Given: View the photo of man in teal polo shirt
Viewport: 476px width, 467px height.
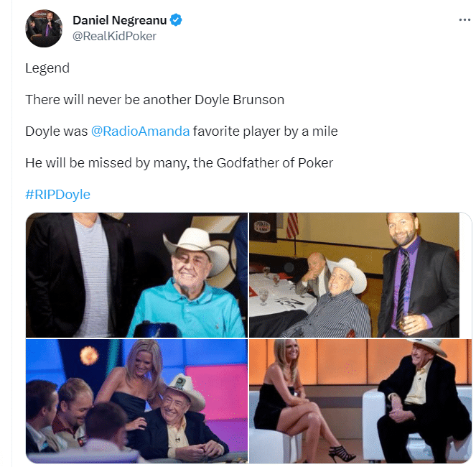Looking at the screenshot, I should (x=136, y=275).
